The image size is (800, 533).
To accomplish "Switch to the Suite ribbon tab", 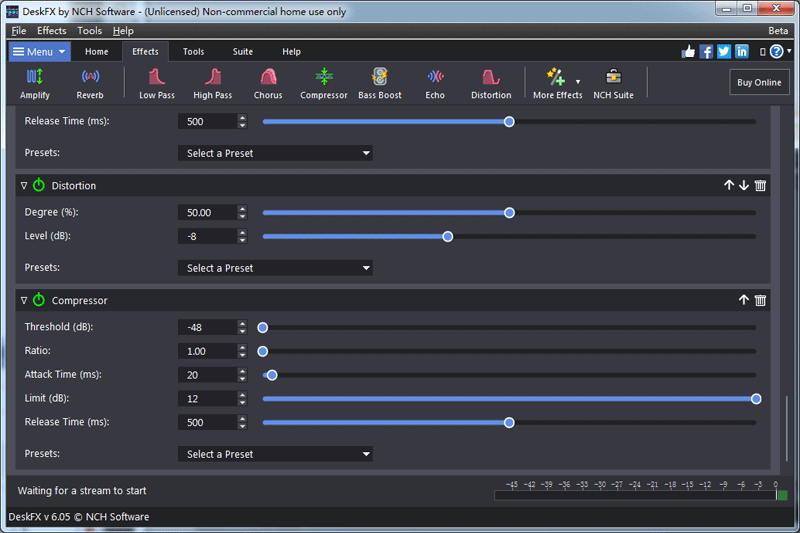I will pos(243,52).
